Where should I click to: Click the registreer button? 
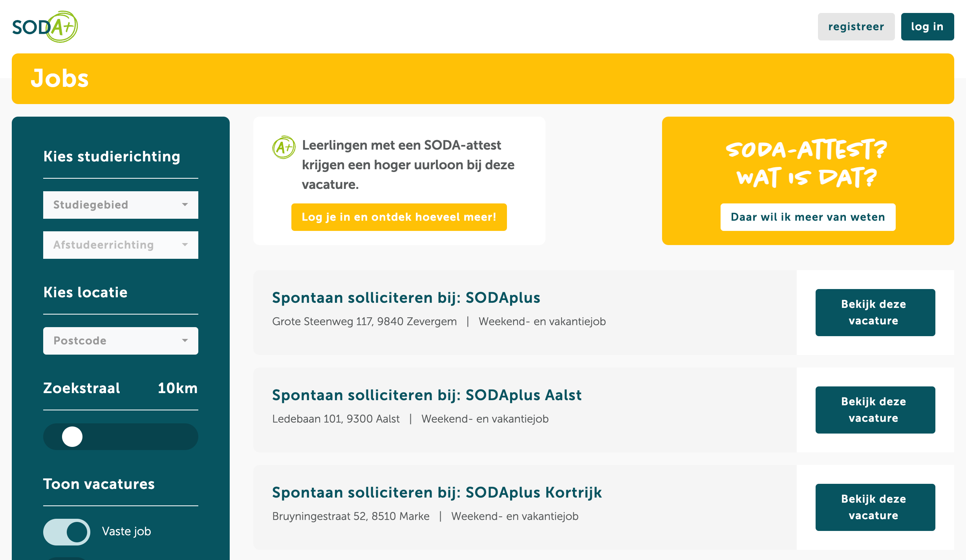(856, 27)
